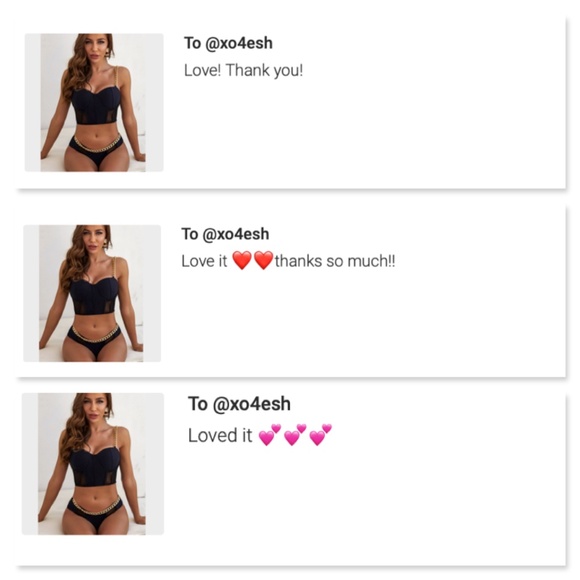
Task: Click the first red heart emoji
Action: pos(242,260)
